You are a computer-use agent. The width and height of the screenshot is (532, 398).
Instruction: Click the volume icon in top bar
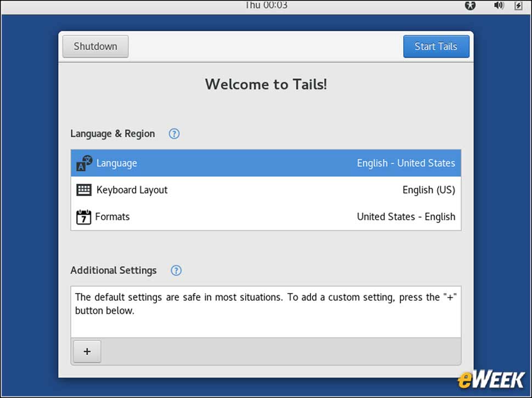(499, 5)
